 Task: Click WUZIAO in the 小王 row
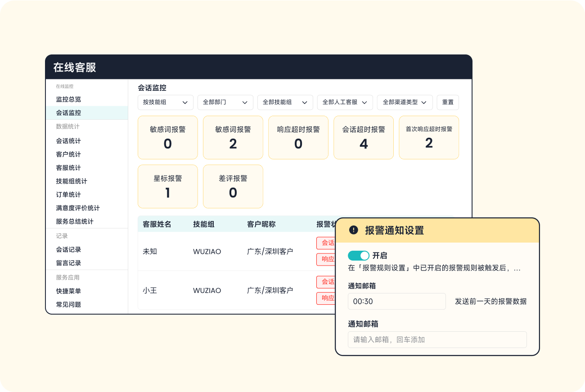207,291
